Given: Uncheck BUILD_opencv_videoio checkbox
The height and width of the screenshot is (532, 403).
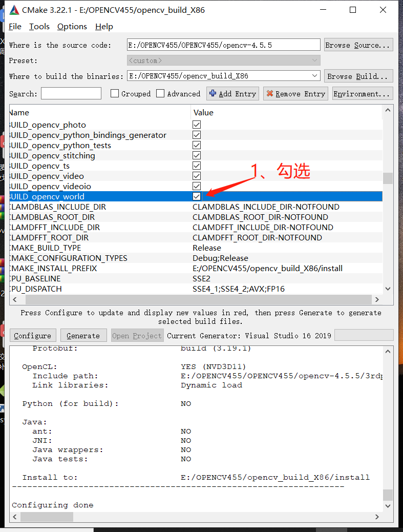Looking at the screenshot, I should 197,186.
